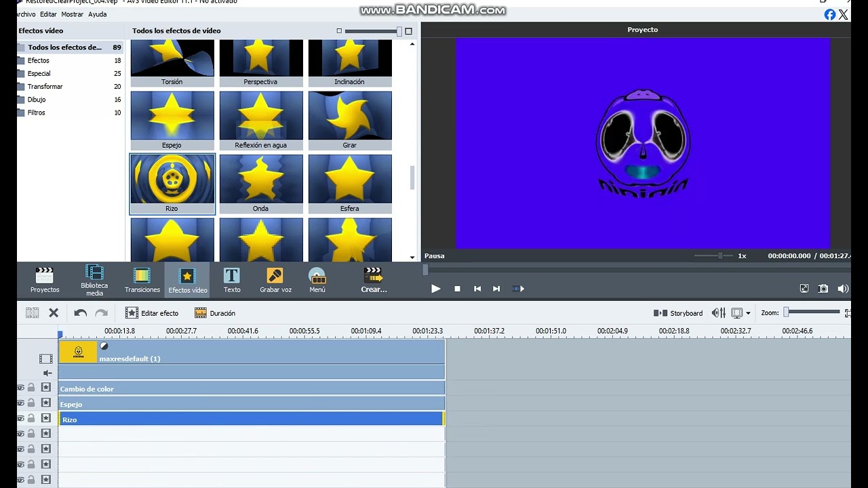
Task: Go to previous frame
Action: [x=477, y=289]
